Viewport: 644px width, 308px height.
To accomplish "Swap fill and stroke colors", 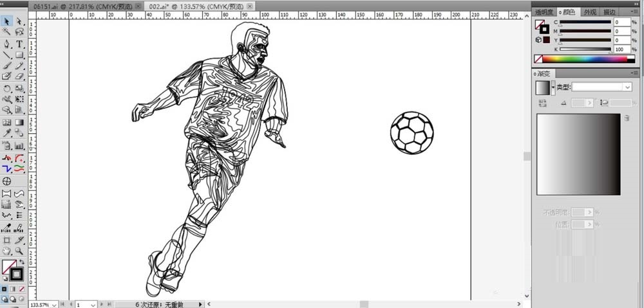I will point(21,262).
